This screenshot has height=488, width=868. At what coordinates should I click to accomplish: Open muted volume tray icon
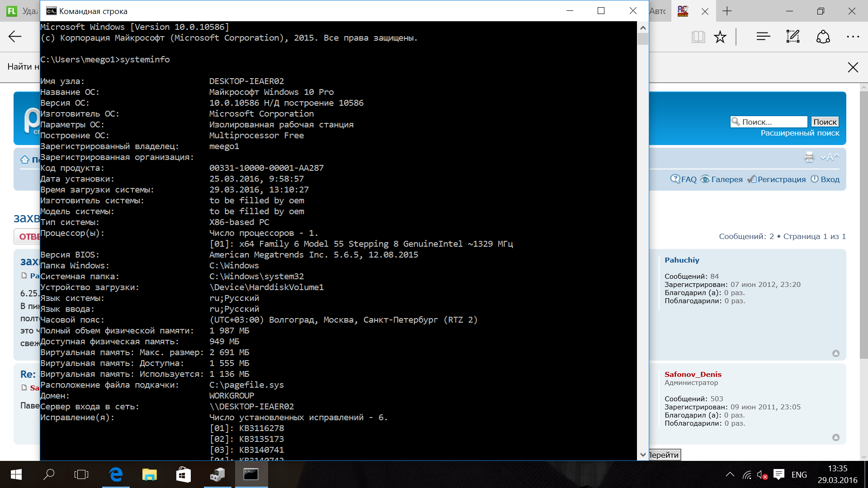762,475
